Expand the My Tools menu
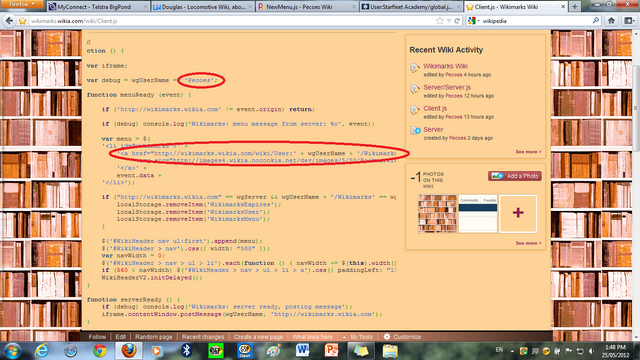The image size is (640, 360). coord(358,337)
